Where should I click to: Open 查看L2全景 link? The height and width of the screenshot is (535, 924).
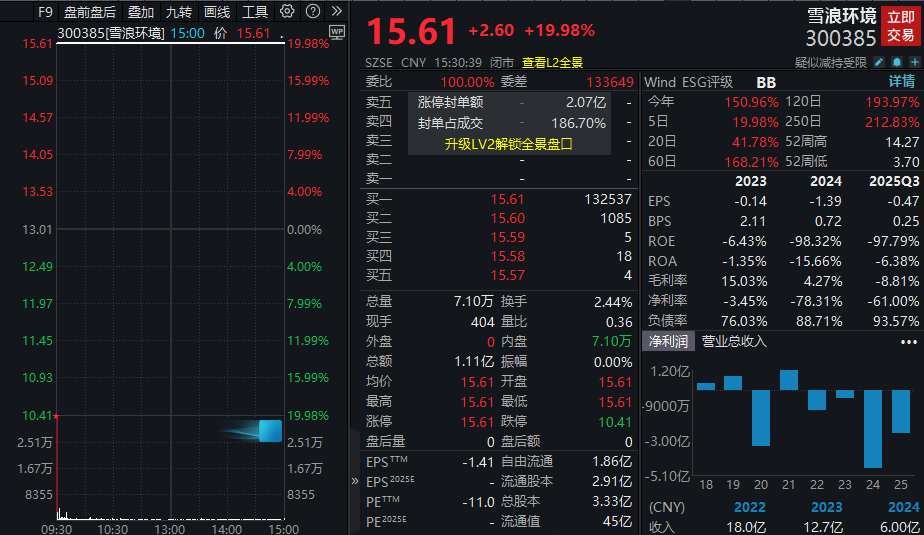click(552, 62)
